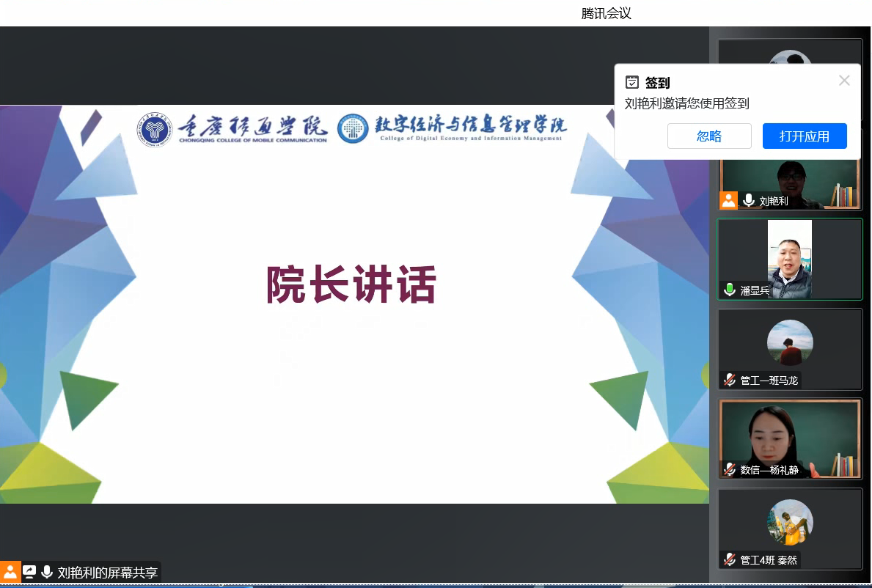Click 潘显兵's green active microphone icon
Image resolution: width=872 pixels, height=588 pixels.
[730, 290]
